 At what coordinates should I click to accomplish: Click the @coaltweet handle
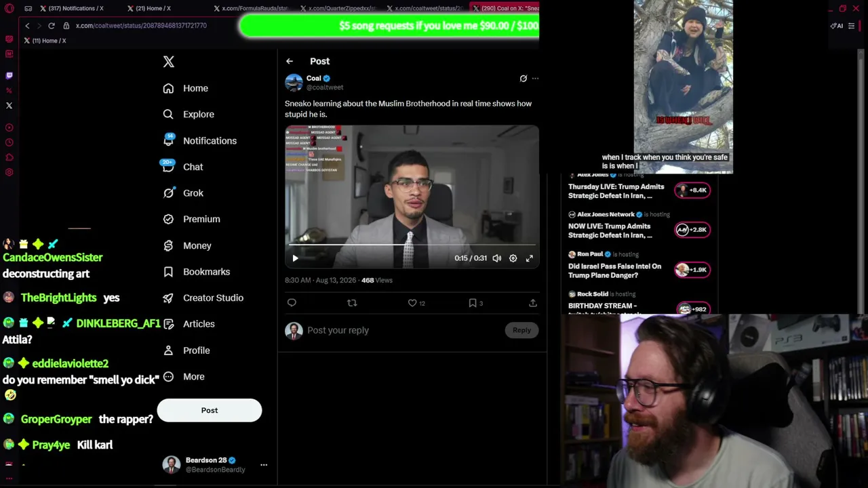[x=325, y=87]
